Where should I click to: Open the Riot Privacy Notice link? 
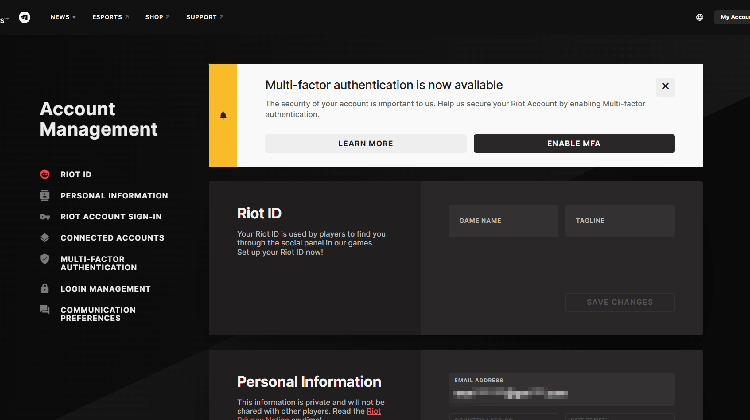374,411
